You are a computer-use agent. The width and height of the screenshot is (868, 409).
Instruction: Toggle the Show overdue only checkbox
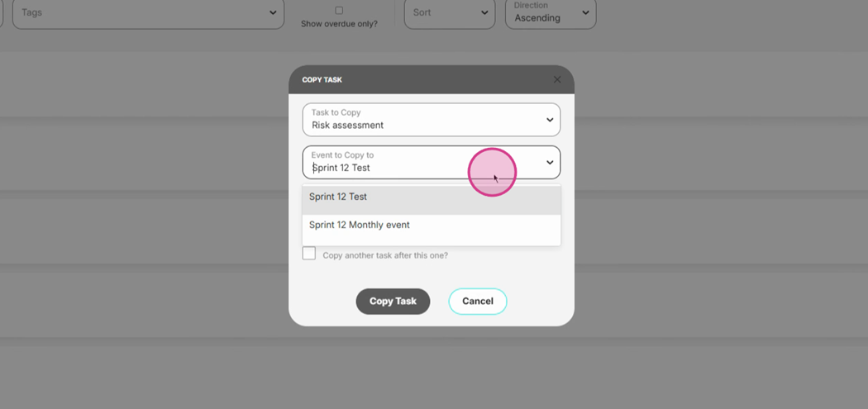click(x=339, y=11)
